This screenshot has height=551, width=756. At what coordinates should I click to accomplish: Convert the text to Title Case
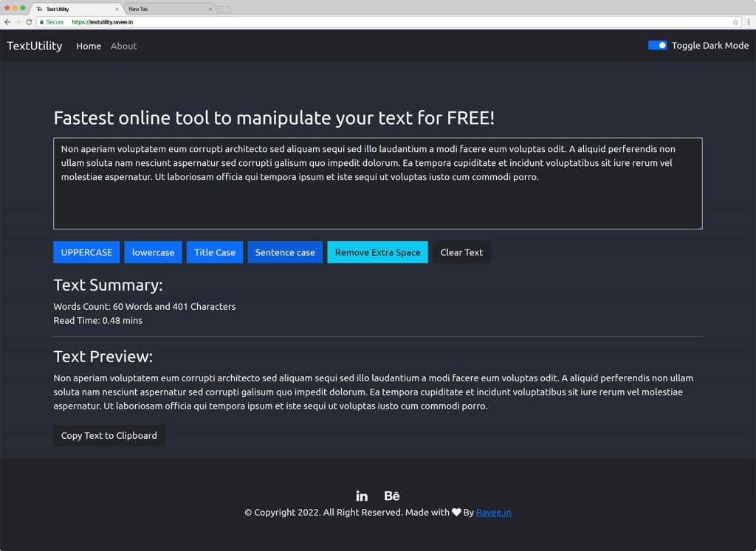pos(214,252)
